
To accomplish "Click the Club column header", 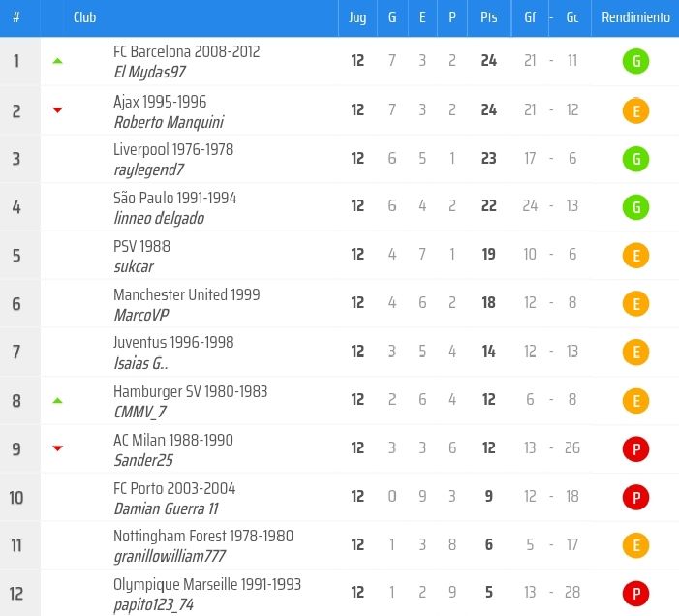I will click(x=84, y=17).
